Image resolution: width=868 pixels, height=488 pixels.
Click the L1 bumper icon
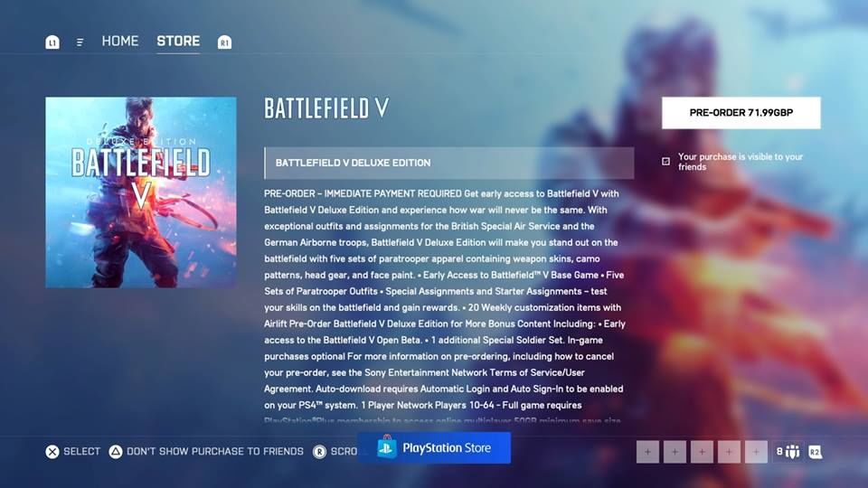52,42
